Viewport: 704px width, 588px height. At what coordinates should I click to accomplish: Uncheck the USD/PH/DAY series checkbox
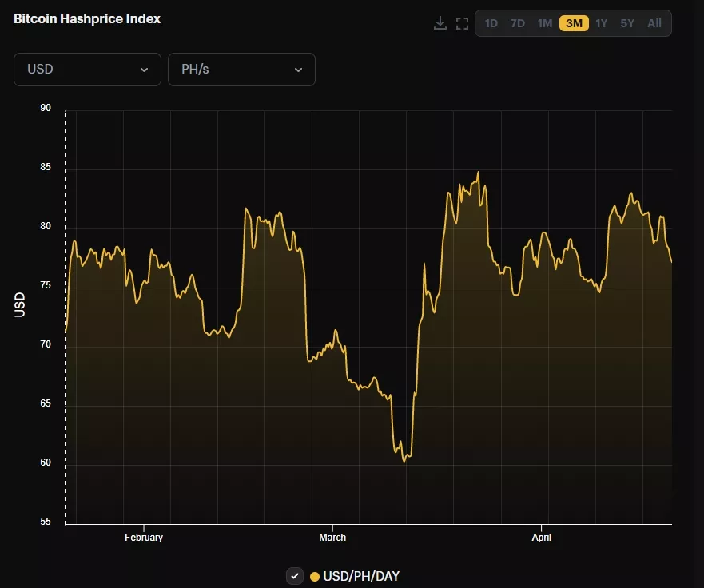[295, 576]
